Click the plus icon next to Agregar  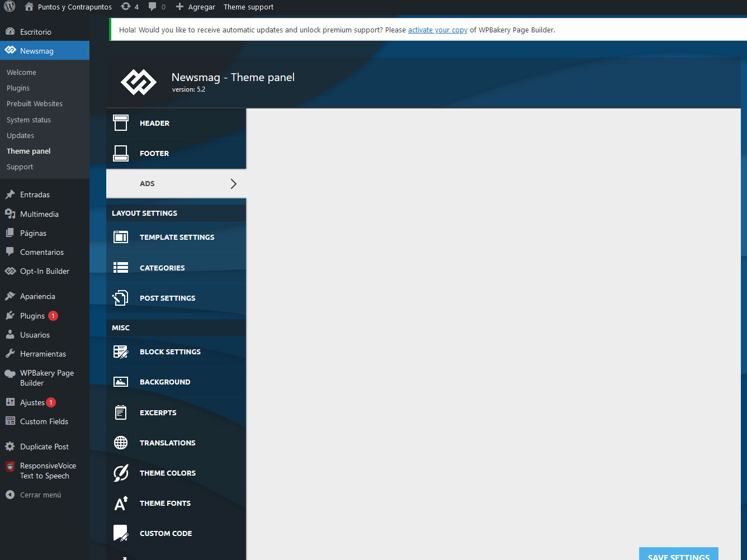pyautogui.click(x=179, y=7)
